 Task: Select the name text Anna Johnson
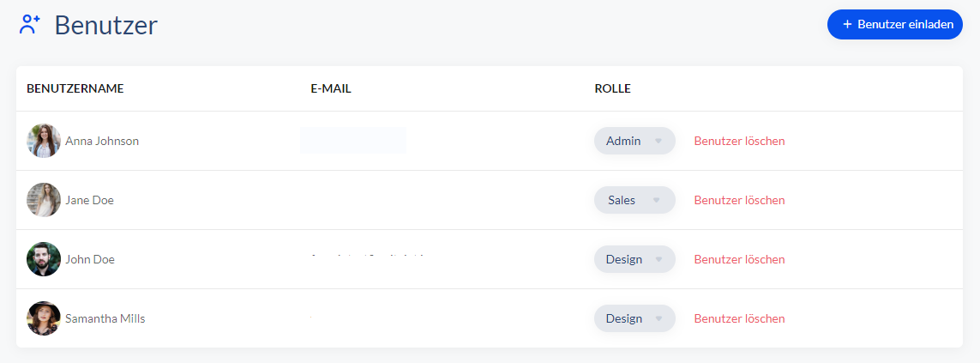[102, 141]
